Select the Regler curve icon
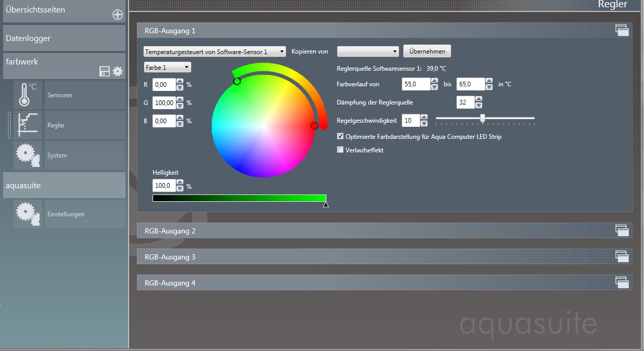The image size is (644, 351). (x=28, y=125)
